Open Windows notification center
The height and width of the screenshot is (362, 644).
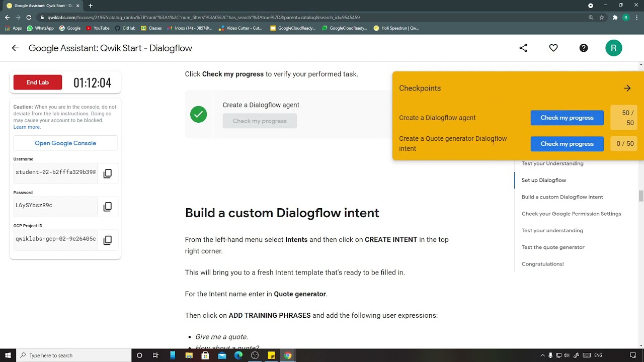click(x=633, y=355)
